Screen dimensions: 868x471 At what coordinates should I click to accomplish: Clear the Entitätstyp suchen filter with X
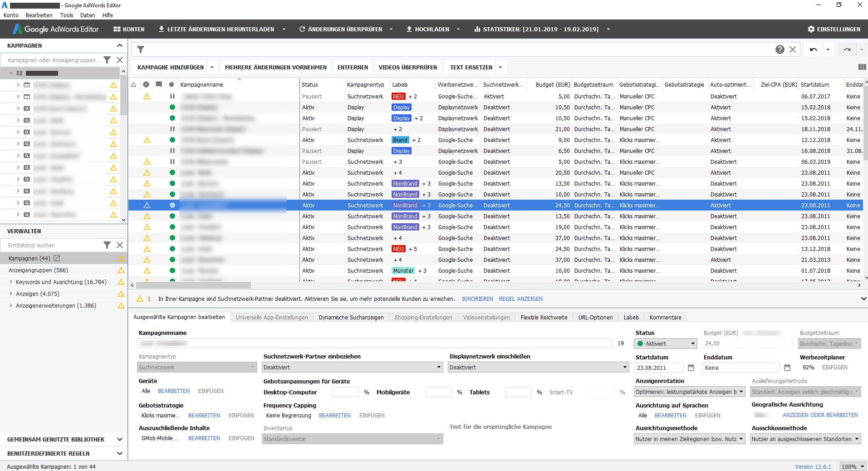pos(120,245)
